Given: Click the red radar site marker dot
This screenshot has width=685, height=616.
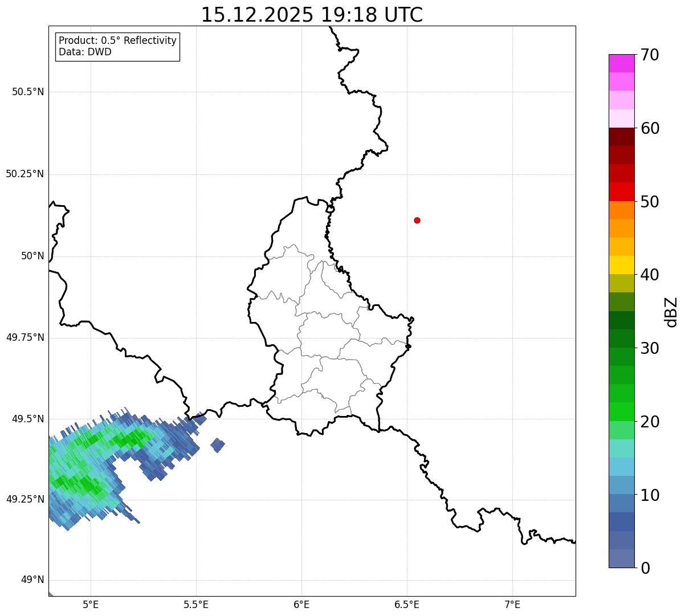Looking at the screenshot, I should 417,220.
